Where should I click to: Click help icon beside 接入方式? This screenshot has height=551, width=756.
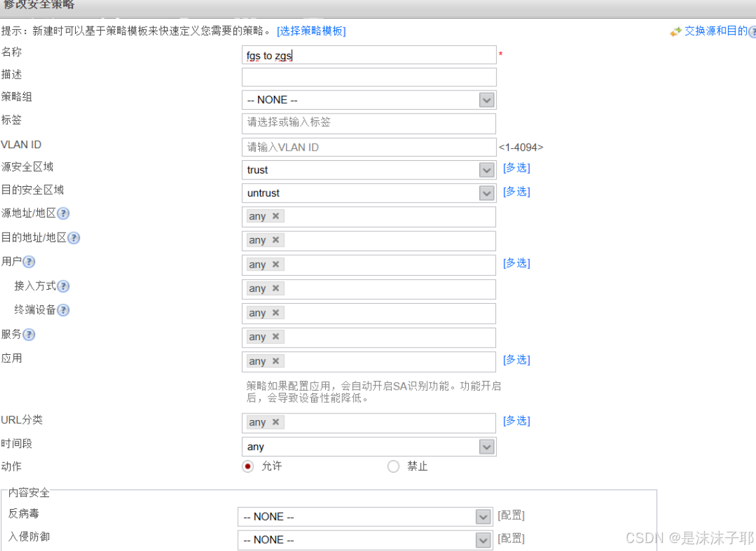[x=63, y=286]
